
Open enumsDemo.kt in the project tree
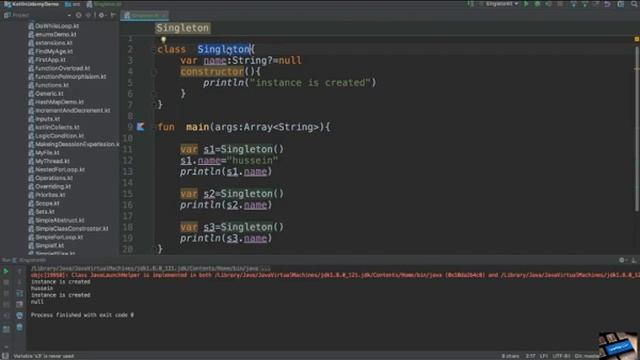coord(52,34)
